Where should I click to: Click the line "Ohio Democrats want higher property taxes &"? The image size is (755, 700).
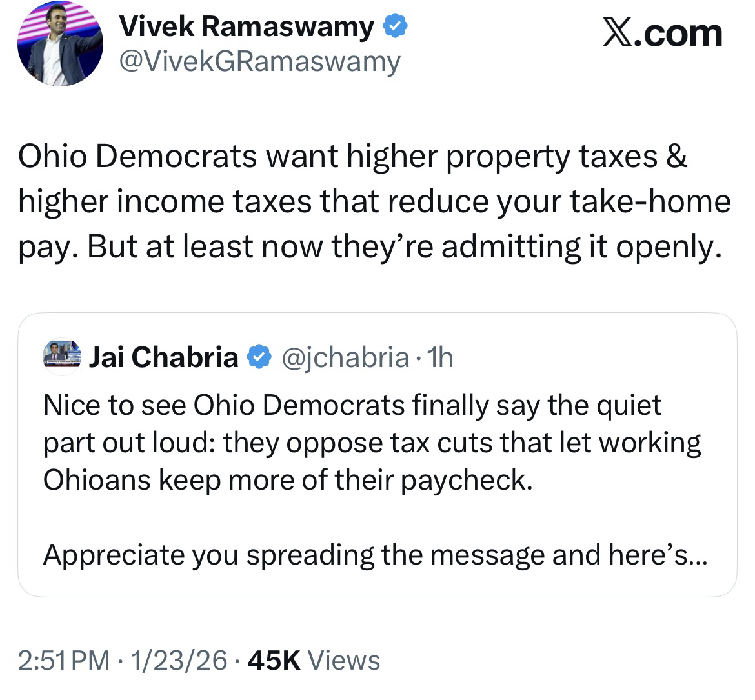[353, 157]
